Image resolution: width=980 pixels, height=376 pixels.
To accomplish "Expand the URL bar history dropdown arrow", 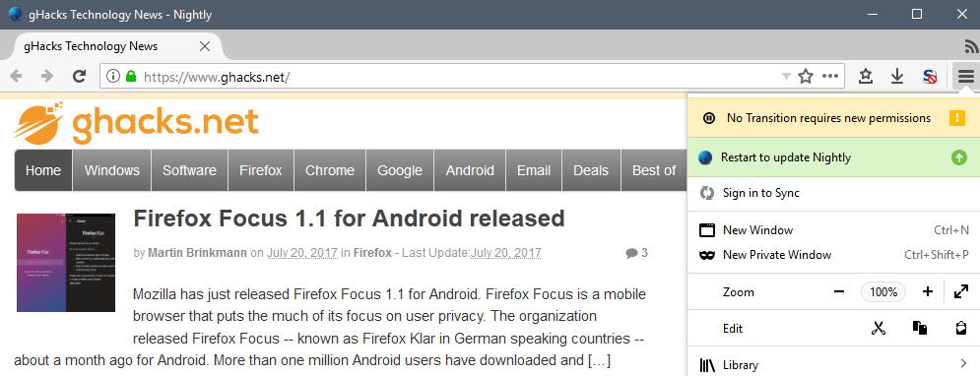I will (786, 76).
